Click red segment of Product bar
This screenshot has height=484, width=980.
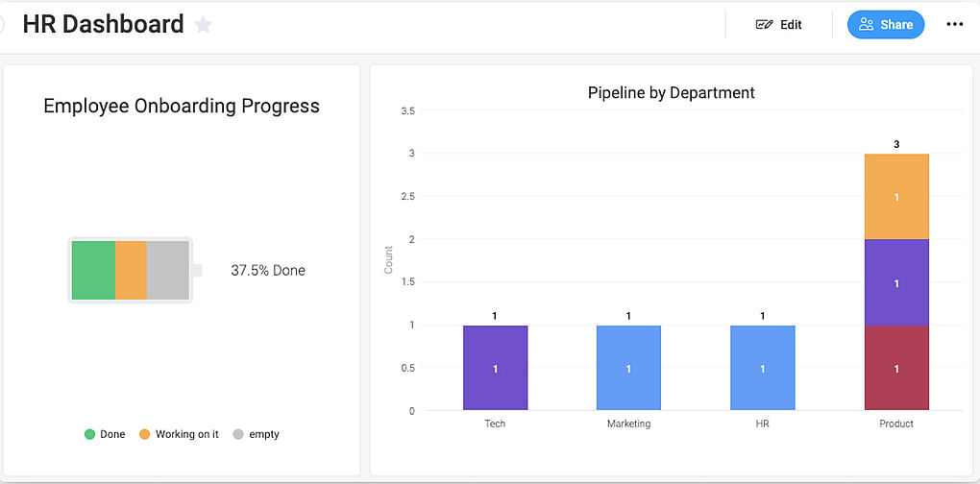[x=896, y=368]
